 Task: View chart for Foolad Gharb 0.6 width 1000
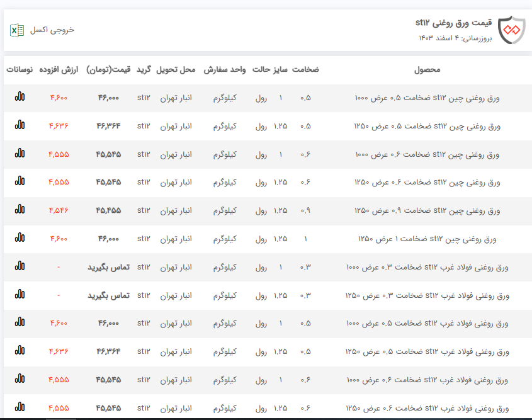click(x=20, y=379)
